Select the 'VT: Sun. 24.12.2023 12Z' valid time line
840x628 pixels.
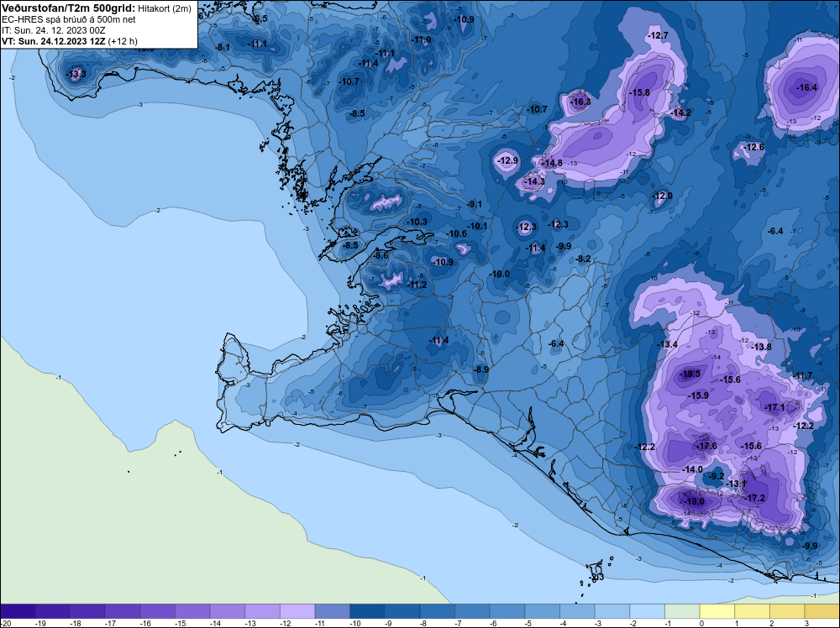point(54,41)
